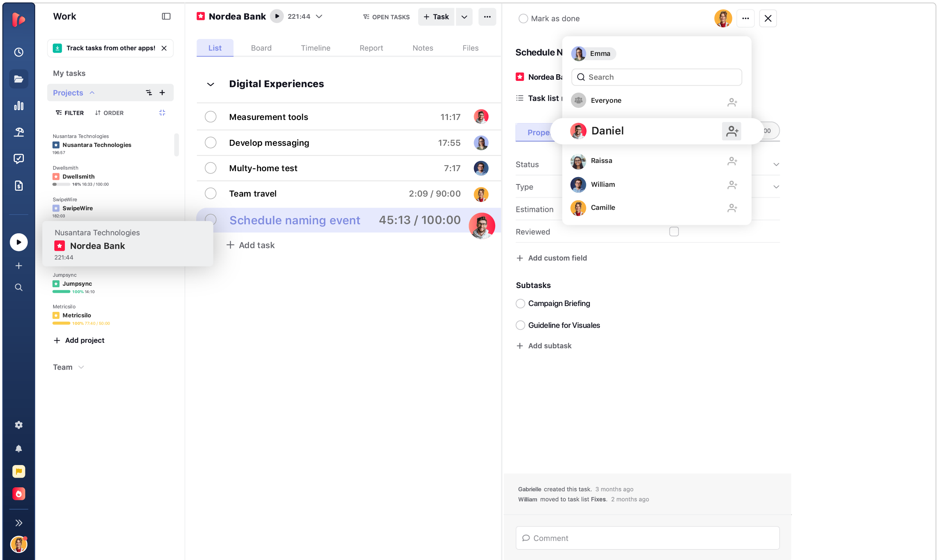938x560 pixels.
Task: Open the Report tab
Action: 371,48
